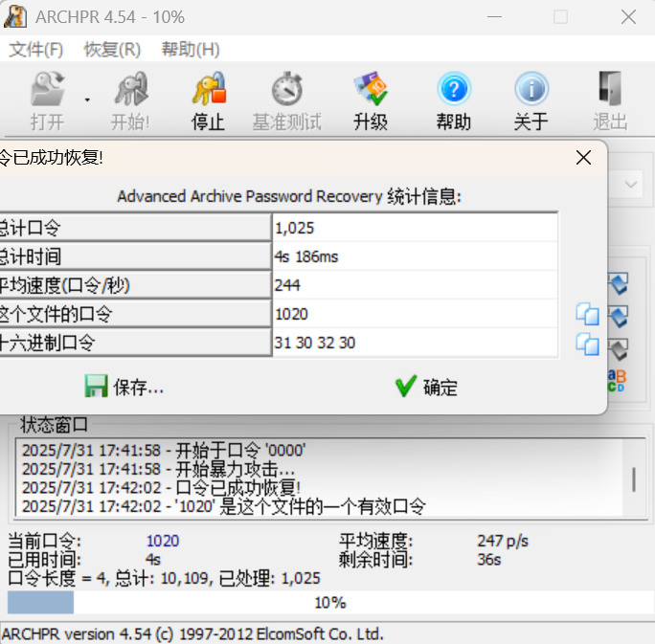Screen dimensions: 655x644
Task: Open the About (关于) info icon
Action: [531, 89]
